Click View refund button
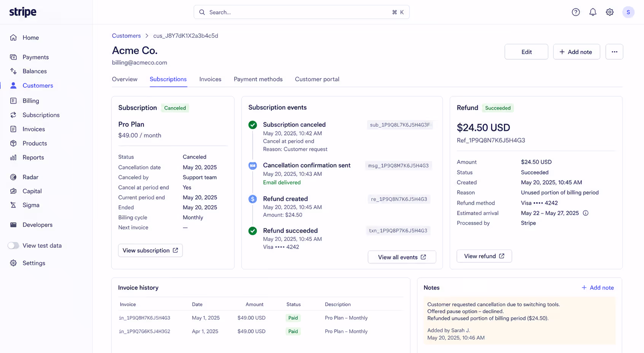The width and height of the screenshot is (644, 353). click(484, 256)
